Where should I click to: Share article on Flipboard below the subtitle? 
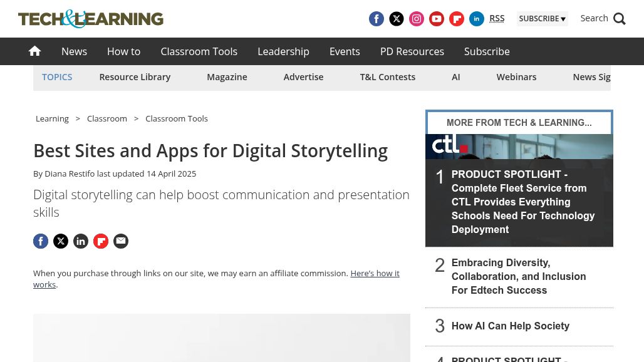pos(101,241)
